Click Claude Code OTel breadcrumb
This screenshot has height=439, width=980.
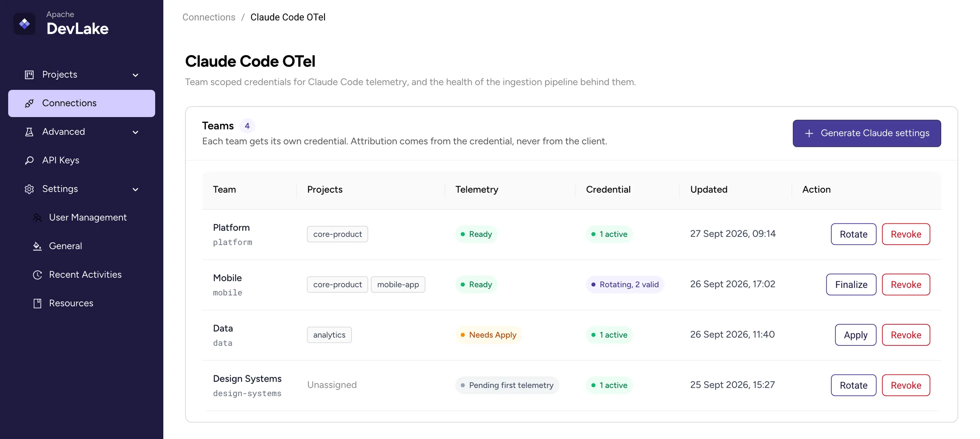pyautogui.click(x=288, y=17)
